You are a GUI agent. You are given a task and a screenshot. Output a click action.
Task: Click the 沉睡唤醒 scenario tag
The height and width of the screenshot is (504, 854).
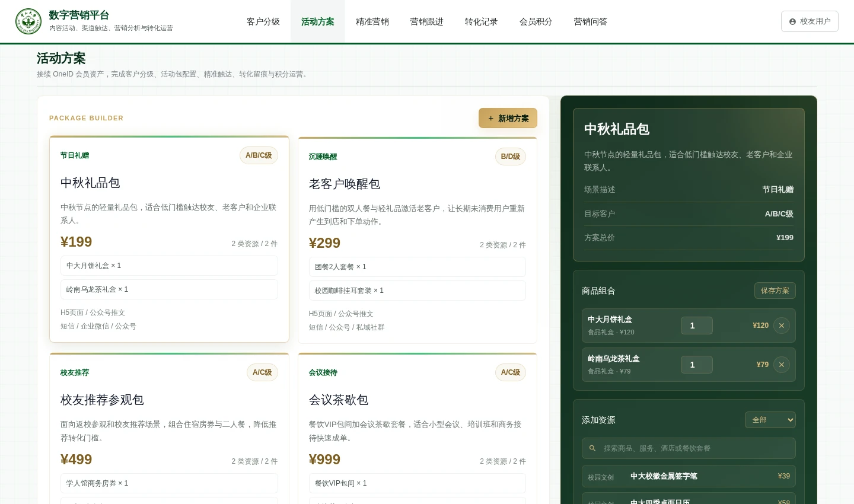point(323,157)
